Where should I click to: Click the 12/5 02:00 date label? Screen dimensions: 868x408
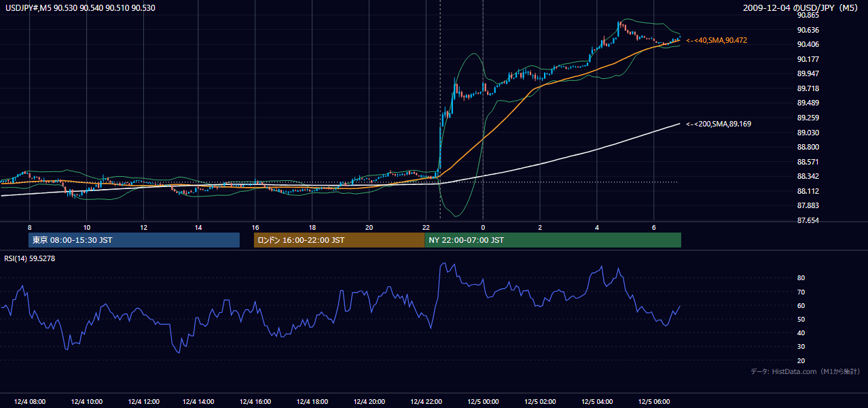click(x=540, y=402)
